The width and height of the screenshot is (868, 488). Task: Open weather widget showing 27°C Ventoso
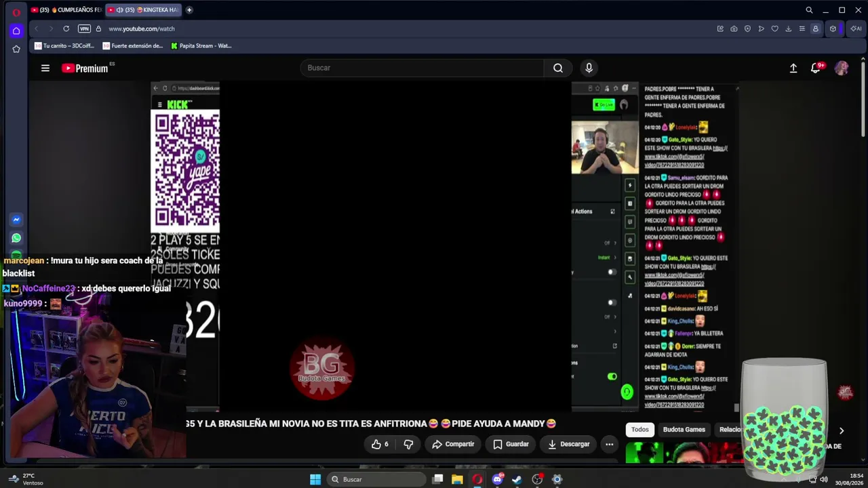25,479
